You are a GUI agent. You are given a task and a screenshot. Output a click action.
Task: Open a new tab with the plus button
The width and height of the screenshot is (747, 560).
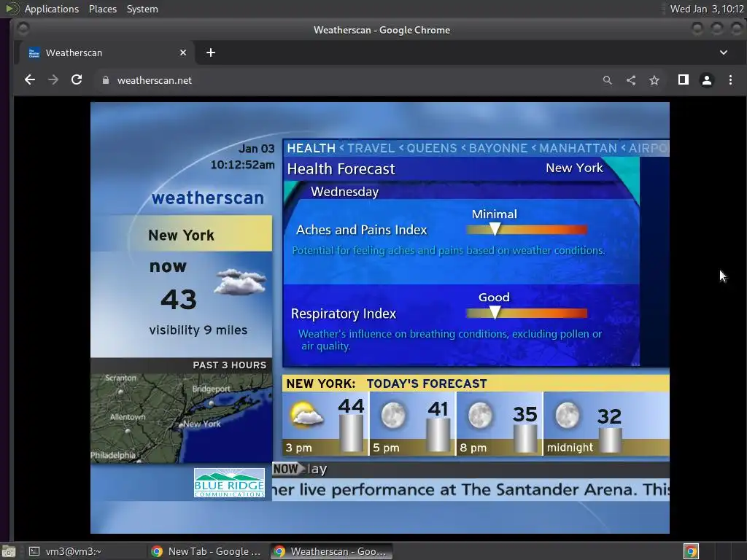click(211, 52)
